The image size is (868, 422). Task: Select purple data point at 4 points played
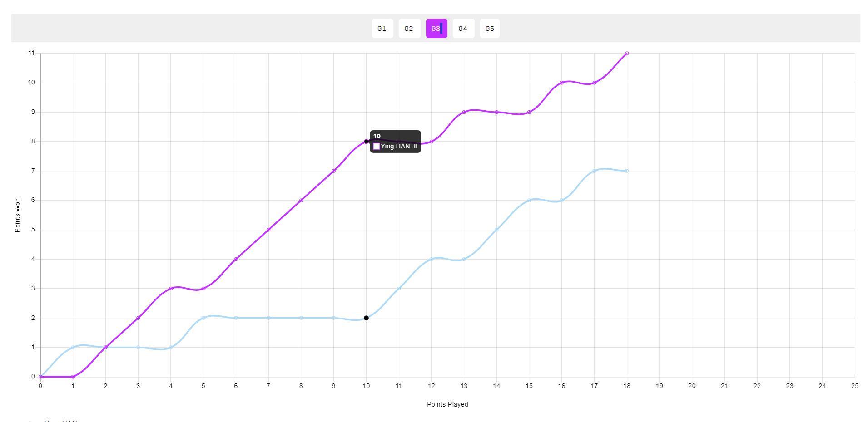point(171,289)
